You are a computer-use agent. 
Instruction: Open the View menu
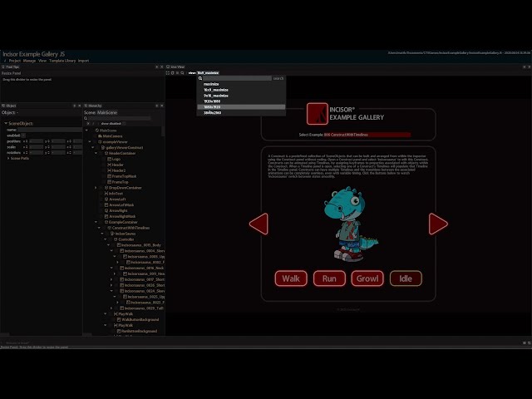[42, 61]
